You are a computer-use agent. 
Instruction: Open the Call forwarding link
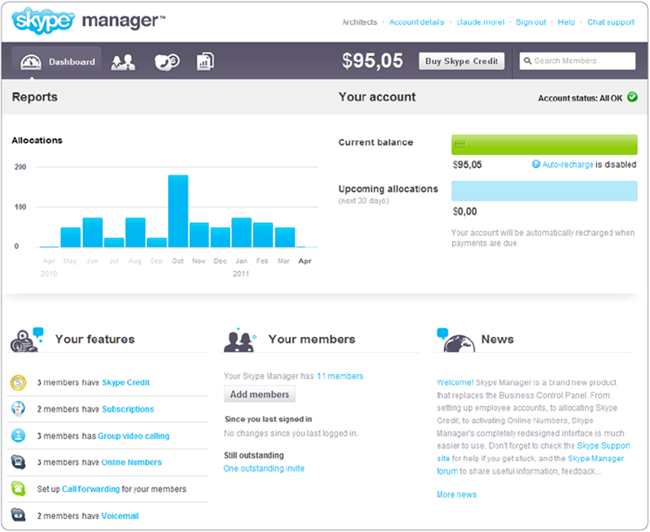pyautogui.click(x=90, y=489)
